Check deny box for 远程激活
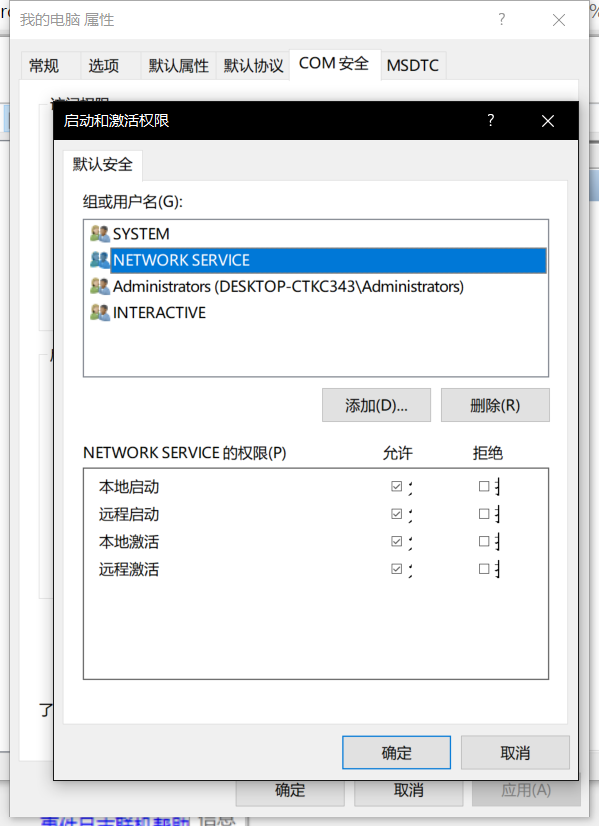This screenshot has width=599, height=826. point(484,569)
